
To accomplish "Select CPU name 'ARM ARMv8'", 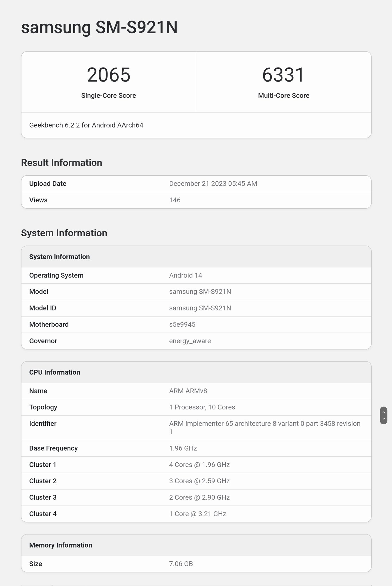I will pos(188,391).
